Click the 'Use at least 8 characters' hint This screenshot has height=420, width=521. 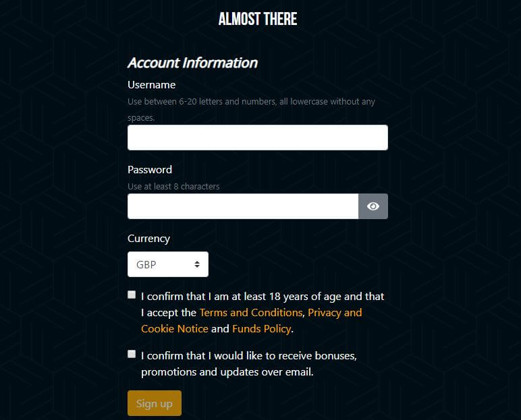click(x=173, y=187)
